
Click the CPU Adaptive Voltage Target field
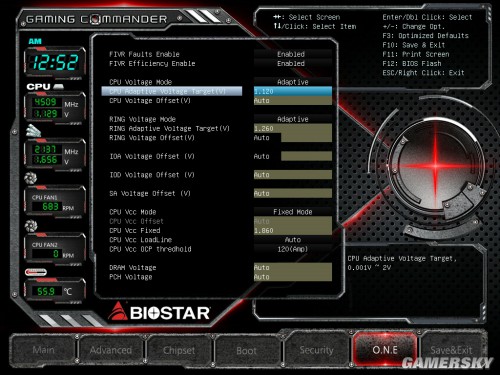tap(293, 91)
